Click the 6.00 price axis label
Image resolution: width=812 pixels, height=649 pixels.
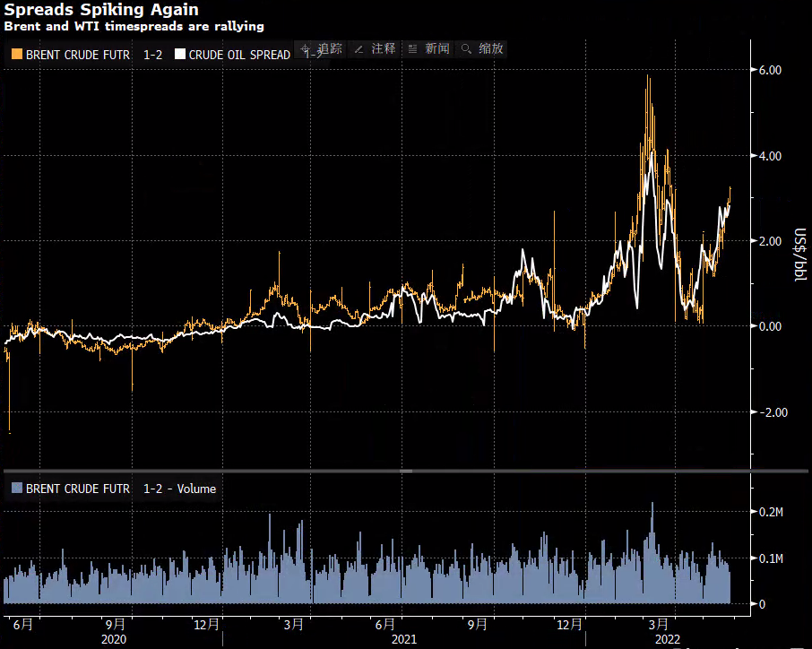tap(771, 70)
